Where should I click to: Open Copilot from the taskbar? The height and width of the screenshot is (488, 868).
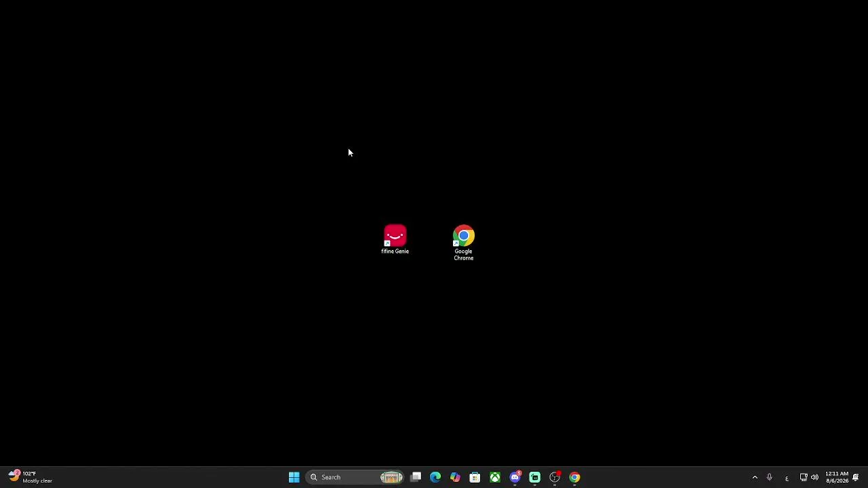(455, 477)
